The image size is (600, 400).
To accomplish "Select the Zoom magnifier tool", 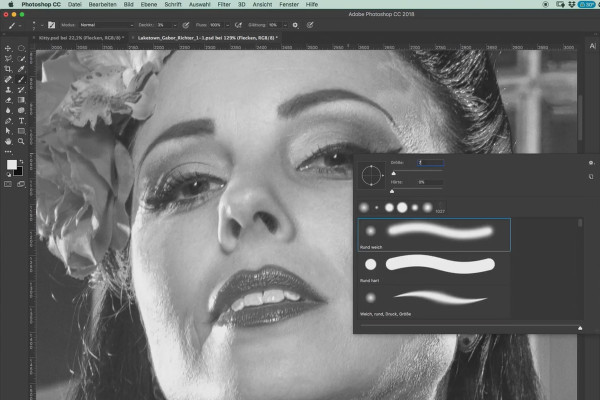I will point(21,142).
